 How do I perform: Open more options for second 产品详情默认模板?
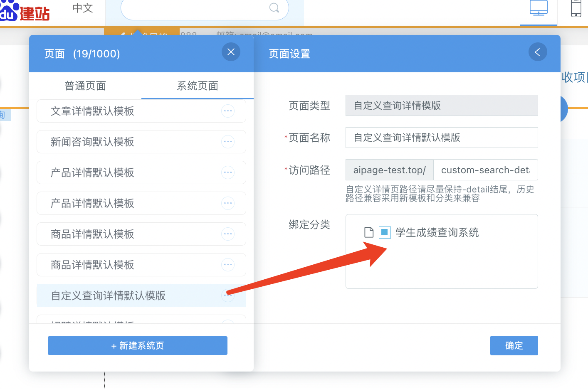228,203
